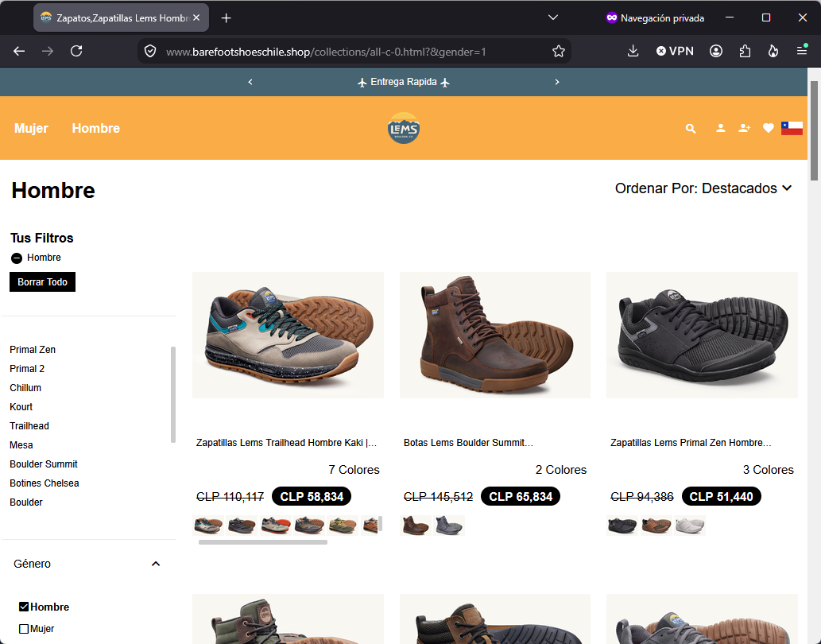Open the browser downloads panel
Viewport: 821px width, 644px height.
tap(633, 51)
